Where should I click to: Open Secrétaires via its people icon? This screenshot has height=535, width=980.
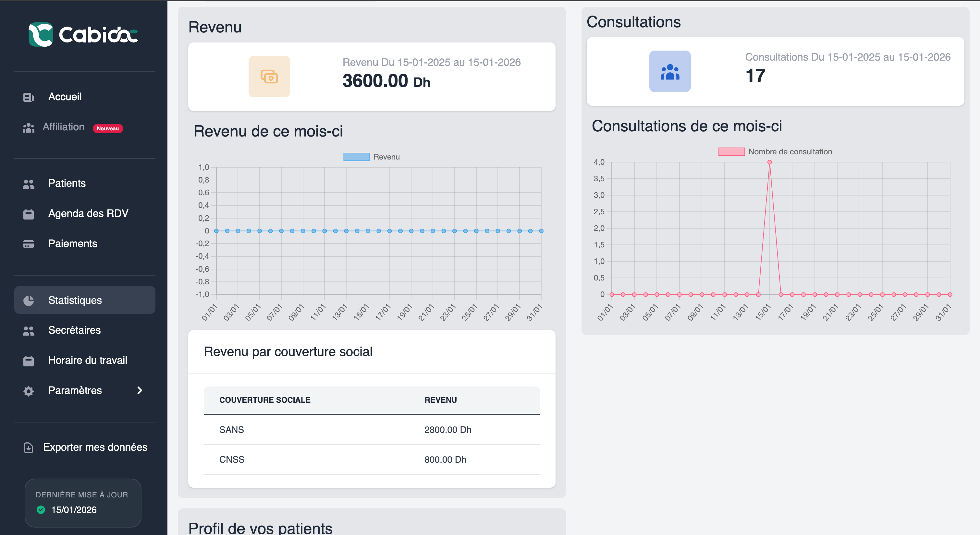point(28,330)
